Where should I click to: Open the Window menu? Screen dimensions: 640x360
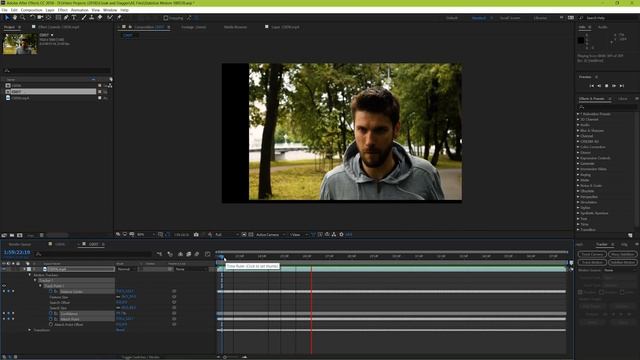(x=110, y=10)
